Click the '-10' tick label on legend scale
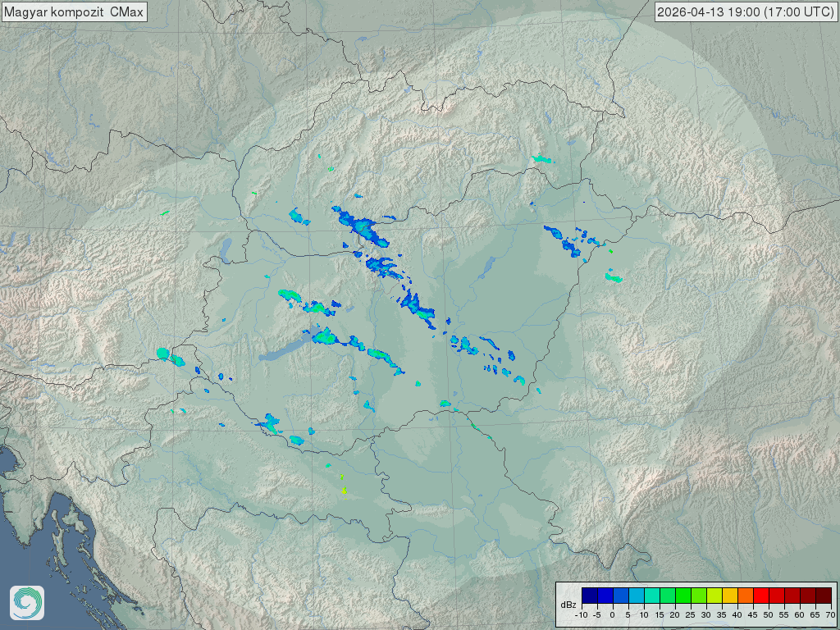This screenshot has height=630, width=840. click(581, 614)
